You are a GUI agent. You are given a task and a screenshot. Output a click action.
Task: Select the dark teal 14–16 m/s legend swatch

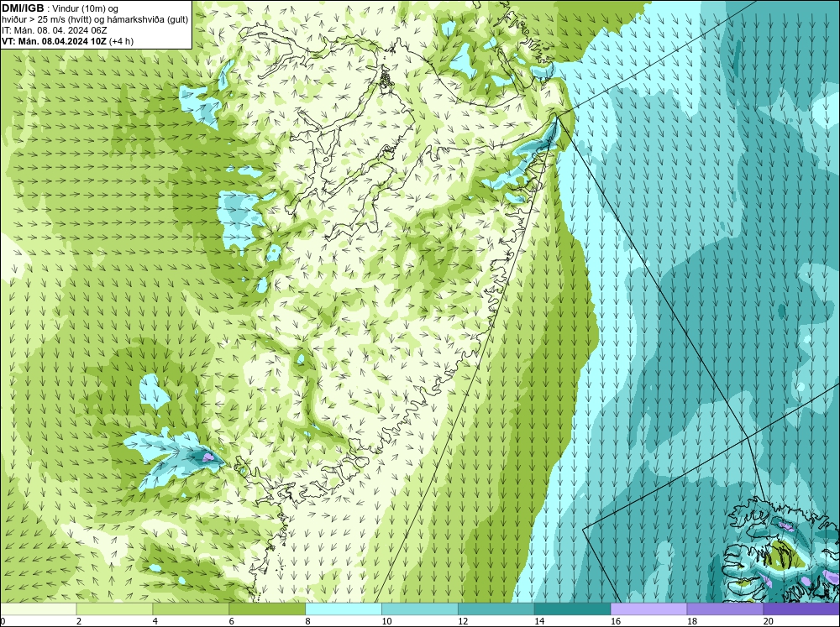pos(573,609)
